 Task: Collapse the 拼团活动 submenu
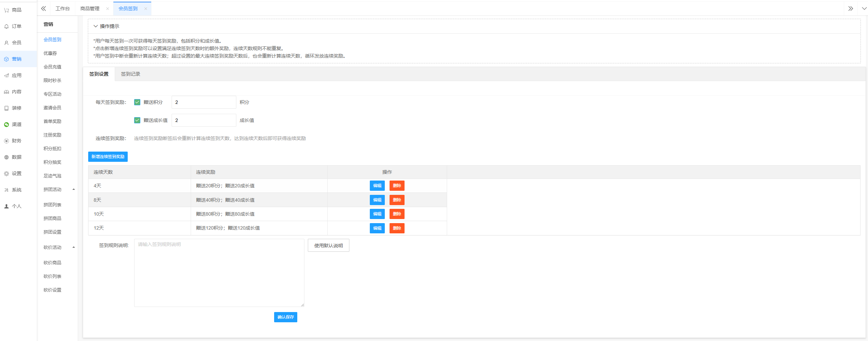point(74,189)
